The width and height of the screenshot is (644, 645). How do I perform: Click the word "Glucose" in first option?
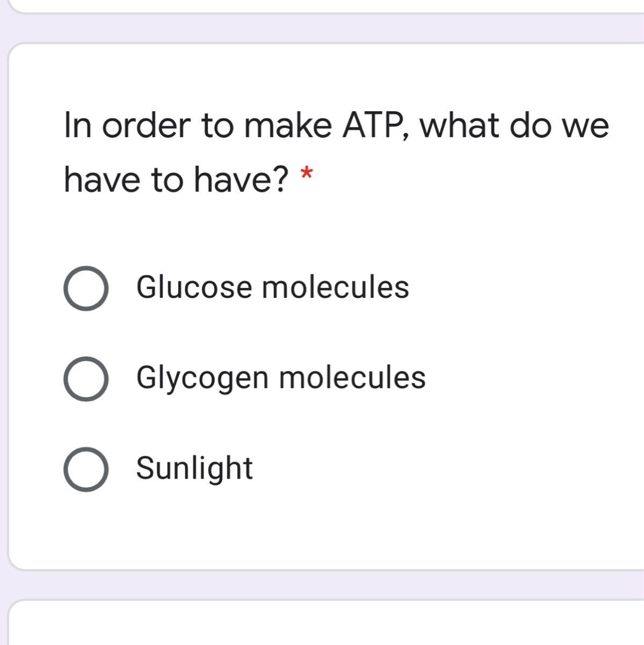194,286
